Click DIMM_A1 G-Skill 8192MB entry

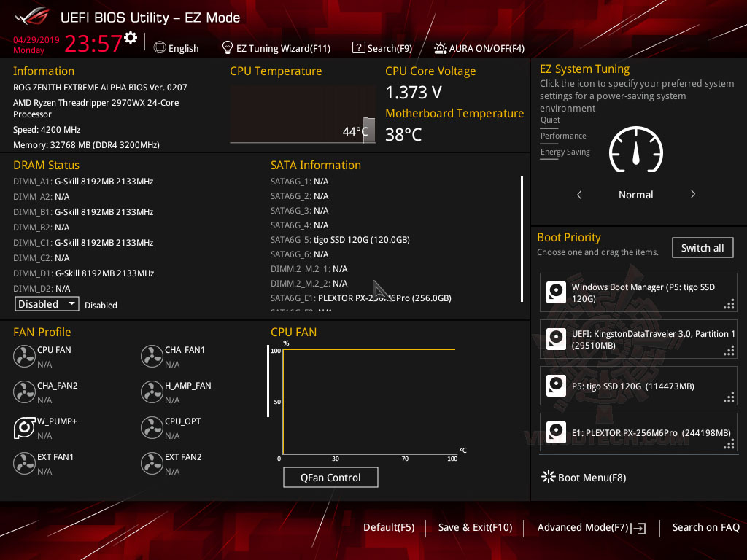tap(83, 182)
